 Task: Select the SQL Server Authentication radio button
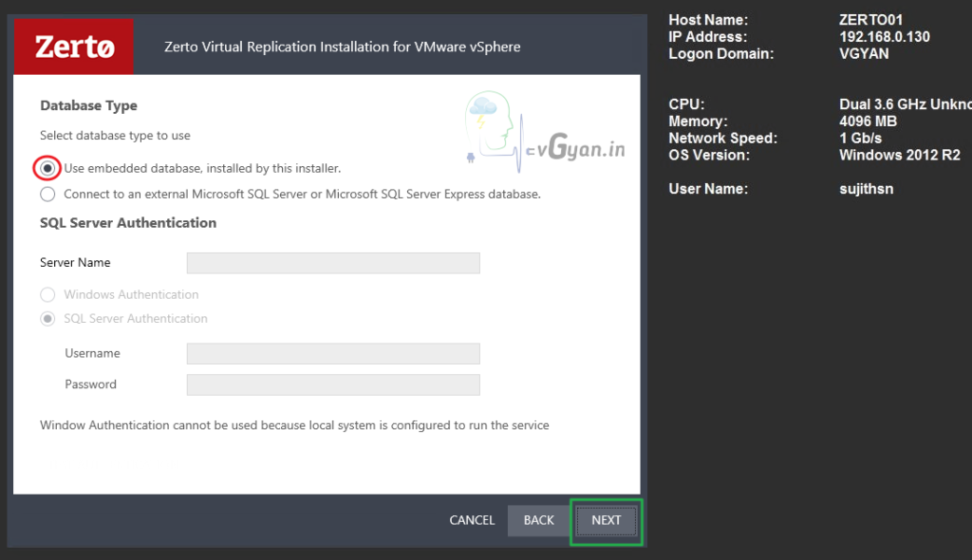click(47, 318)
